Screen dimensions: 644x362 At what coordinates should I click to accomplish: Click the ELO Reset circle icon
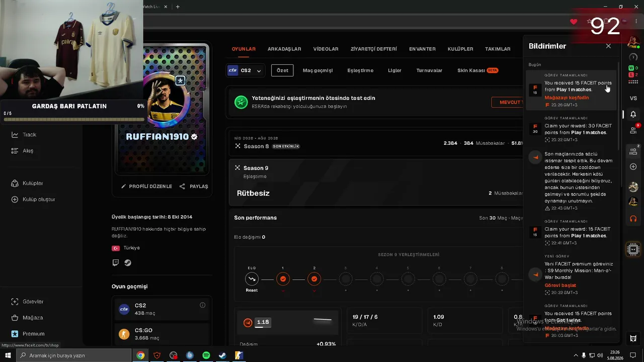pyautogui.click(x=252, y=279)
